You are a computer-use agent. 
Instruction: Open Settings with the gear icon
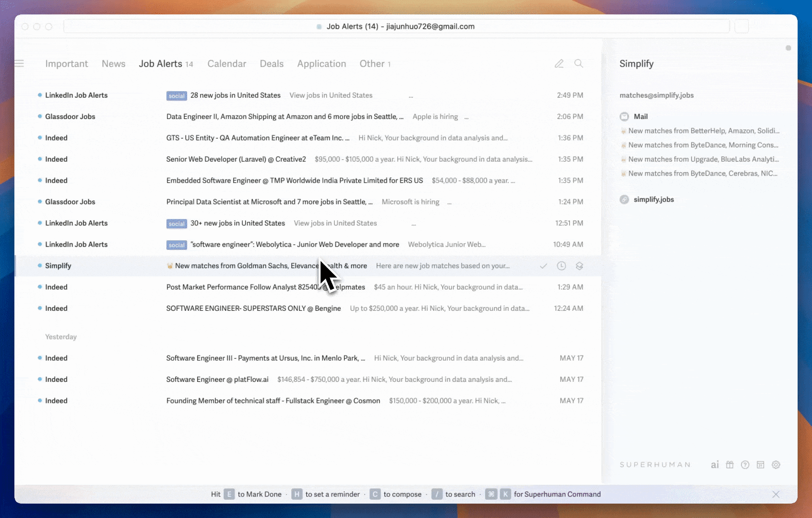coord(776,465)
